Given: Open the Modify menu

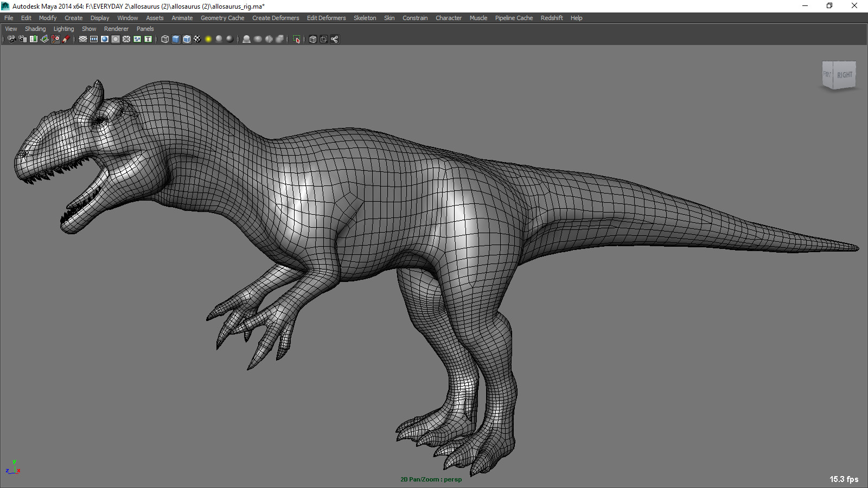Looking at the screenshot, I should (x=48, y=18).
